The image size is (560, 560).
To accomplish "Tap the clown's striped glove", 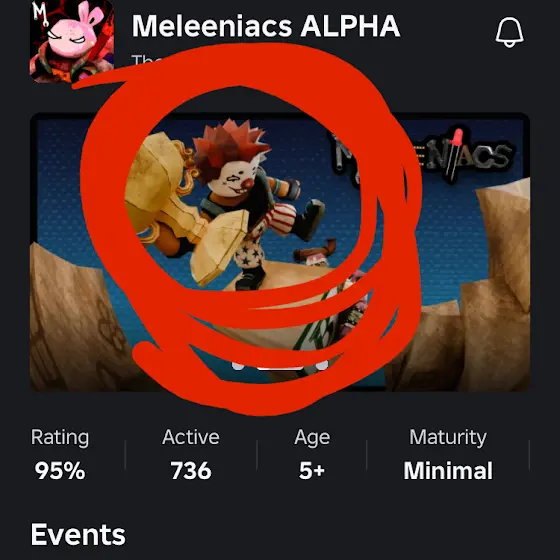I will pos(281,219).
